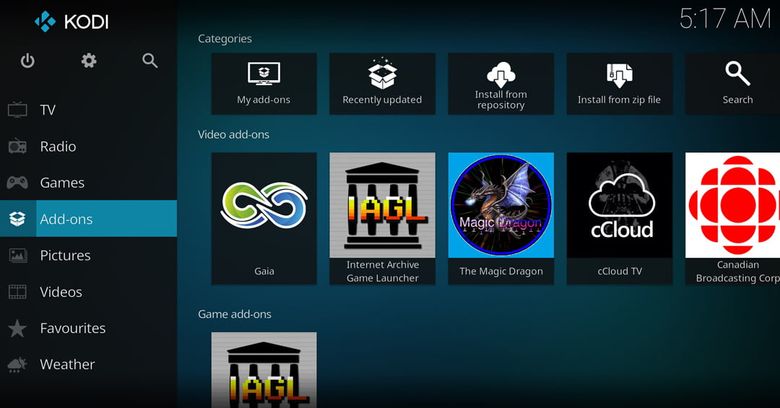Launch the cCloud TV add-on
780x408 pixels.
click(x=619, y=219)
